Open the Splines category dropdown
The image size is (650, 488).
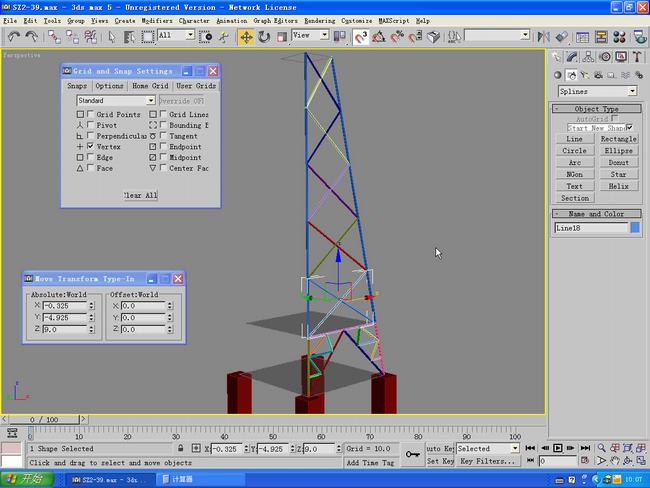point(597,91)
